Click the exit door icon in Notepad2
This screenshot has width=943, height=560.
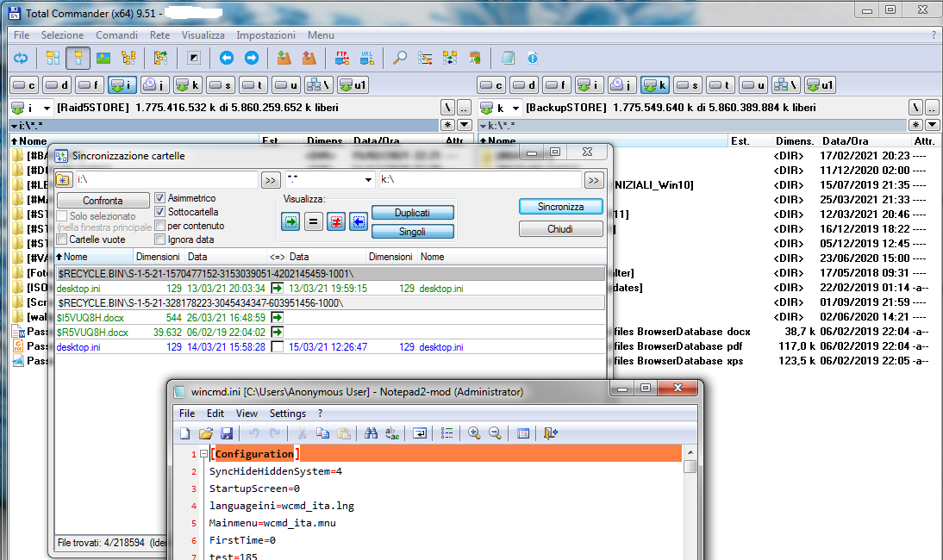(x=550, y=433)
